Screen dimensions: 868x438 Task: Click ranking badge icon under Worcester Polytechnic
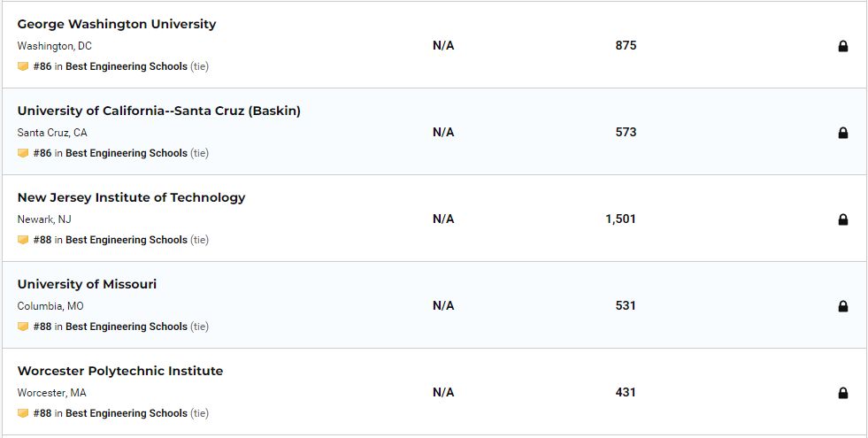(23, 413)
